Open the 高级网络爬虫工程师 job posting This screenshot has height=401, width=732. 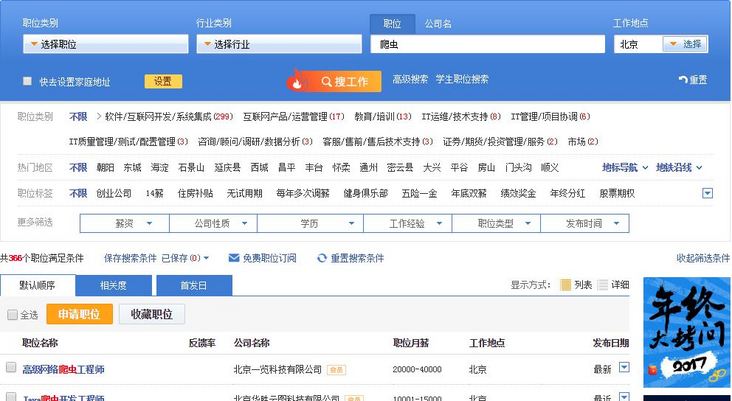pos(63,370)
